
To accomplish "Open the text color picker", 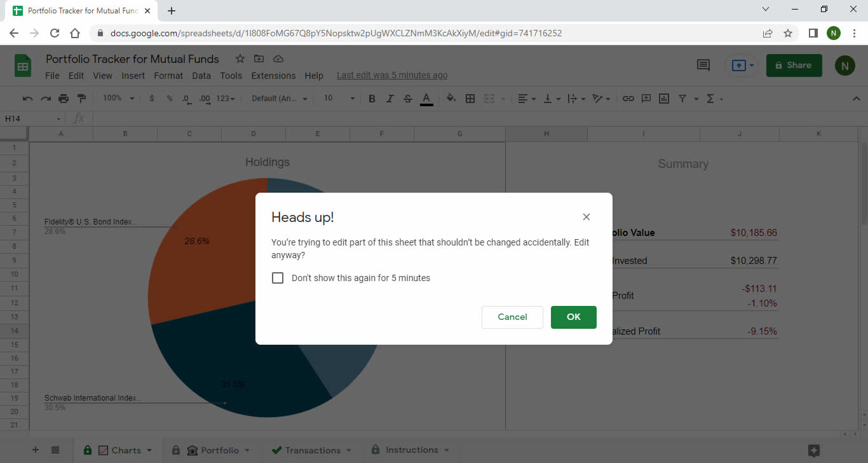I will click(426, 99).
